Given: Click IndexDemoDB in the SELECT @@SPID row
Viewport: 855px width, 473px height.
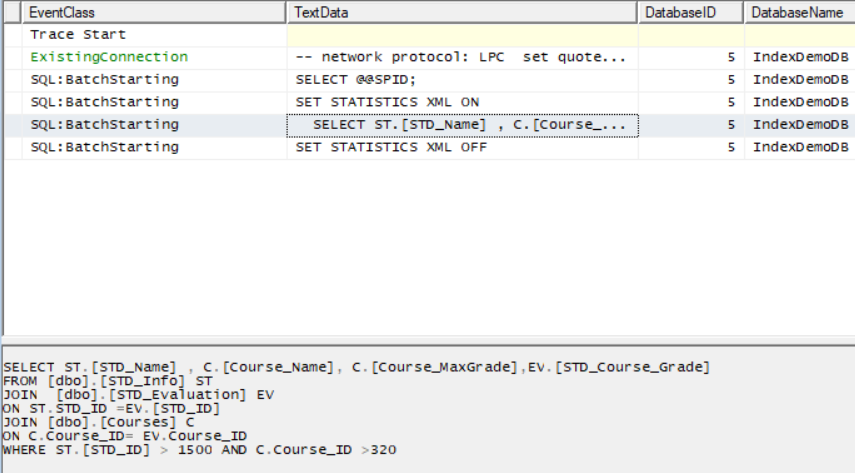Looking at the screenshot, I should [x=801, y=80].
